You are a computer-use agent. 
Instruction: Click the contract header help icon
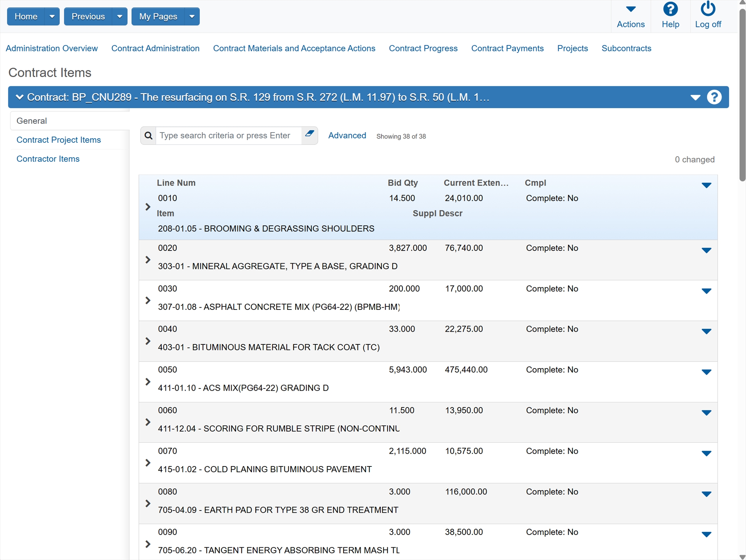[x=714, y=97]
